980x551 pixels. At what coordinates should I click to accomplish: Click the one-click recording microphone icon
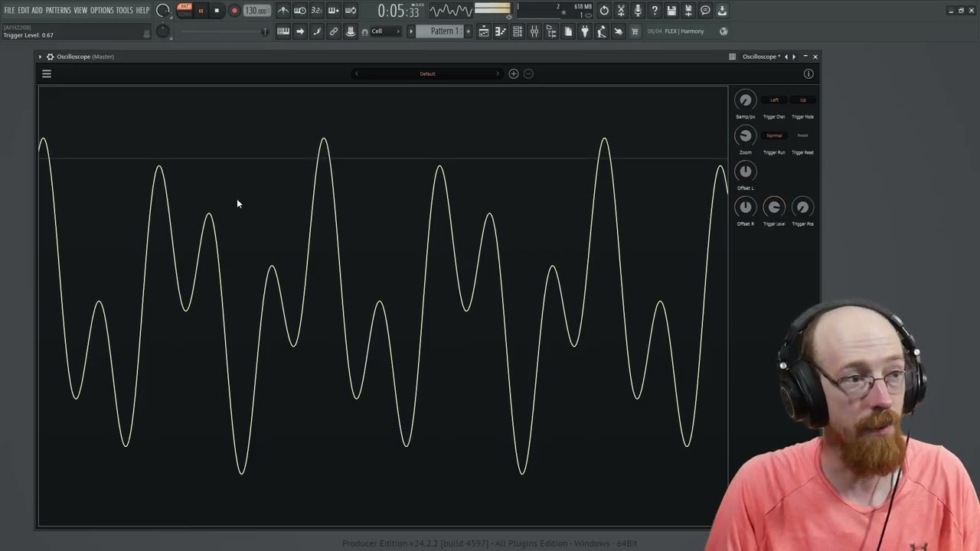pos(638,11)
